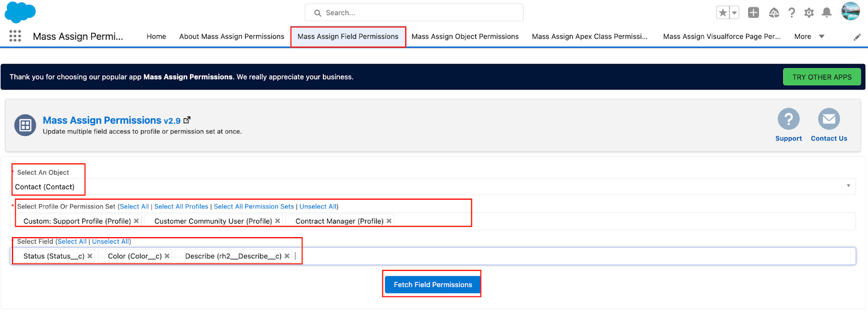Select Mass Assign Field Permissions tab
The width and height of the screenshot is (868, 324).
point(348,36)
